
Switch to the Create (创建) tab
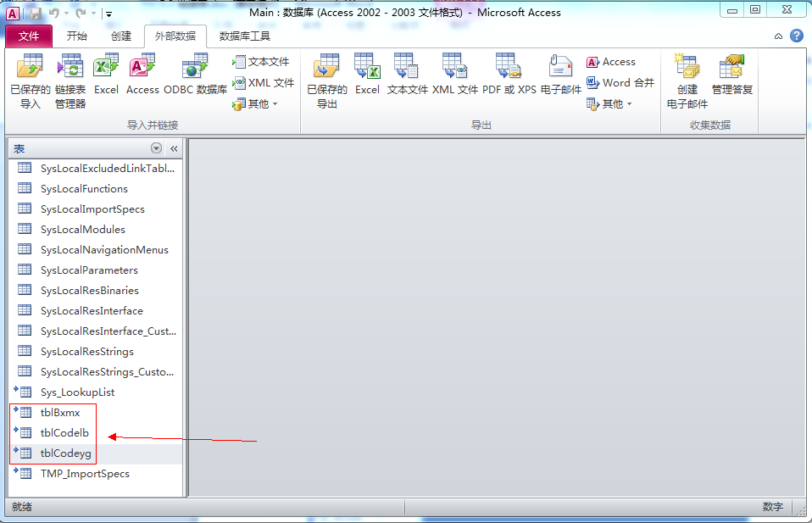point(121,36)
